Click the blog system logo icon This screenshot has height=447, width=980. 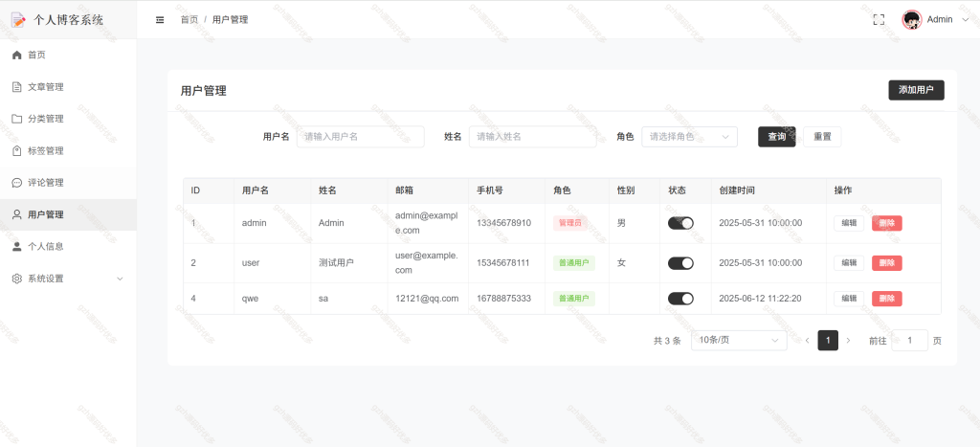19,19
